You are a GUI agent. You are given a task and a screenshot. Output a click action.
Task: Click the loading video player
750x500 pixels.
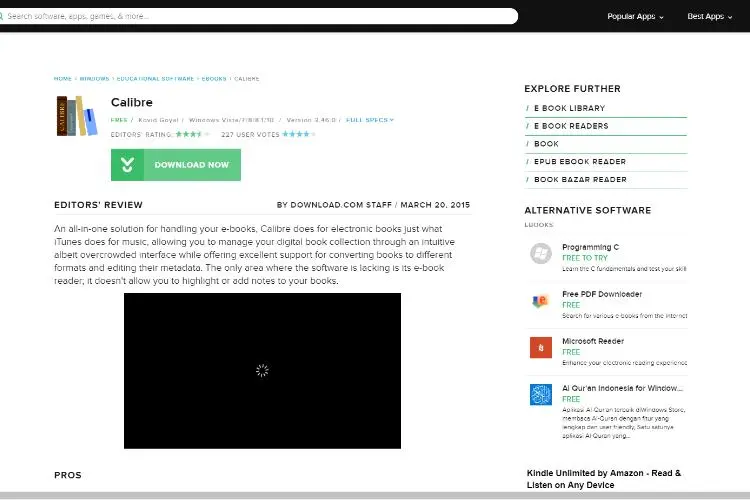[x=262, y=371]
